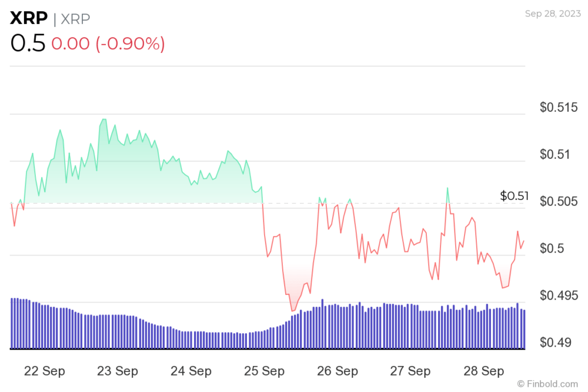
Task: Select the 22 Sep date label
Action: click(x=44, y=371)
